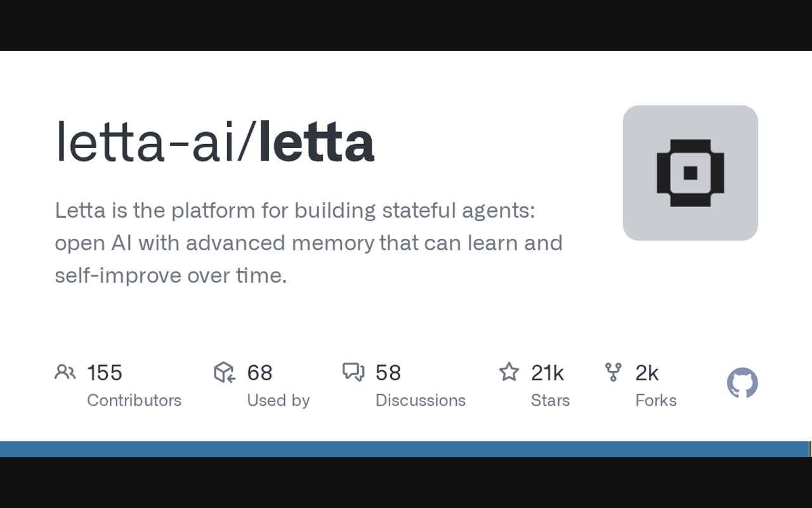Open the Discussions label text

click(420, 400)
